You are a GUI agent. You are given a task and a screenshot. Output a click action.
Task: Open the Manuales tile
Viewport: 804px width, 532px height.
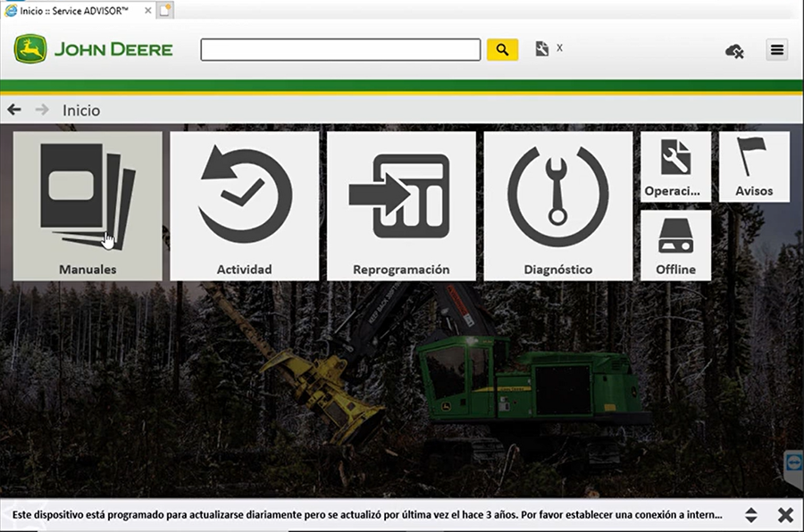(88, 206)
